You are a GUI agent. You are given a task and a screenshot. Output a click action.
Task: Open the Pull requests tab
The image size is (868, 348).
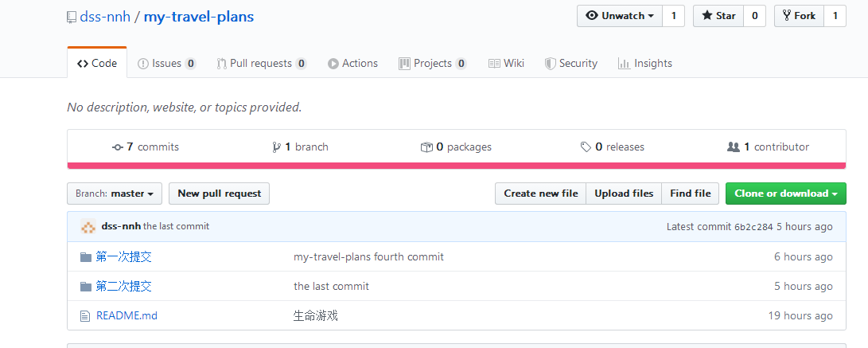pyautogui.click(x=261, y=64)
